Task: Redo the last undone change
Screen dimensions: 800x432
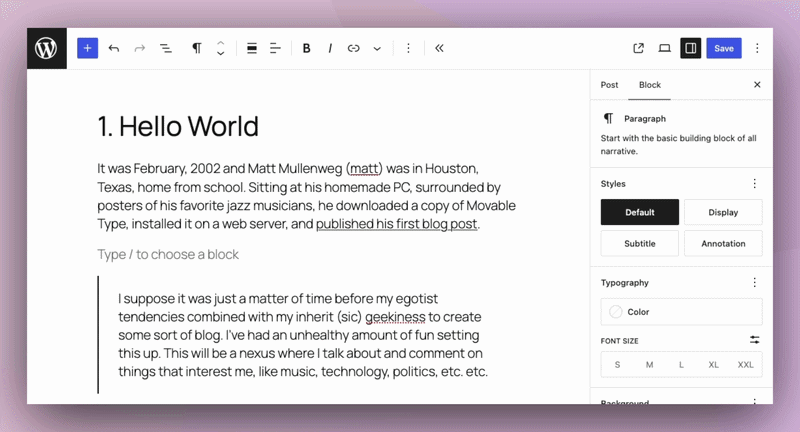Action: (x=139, y=48)
